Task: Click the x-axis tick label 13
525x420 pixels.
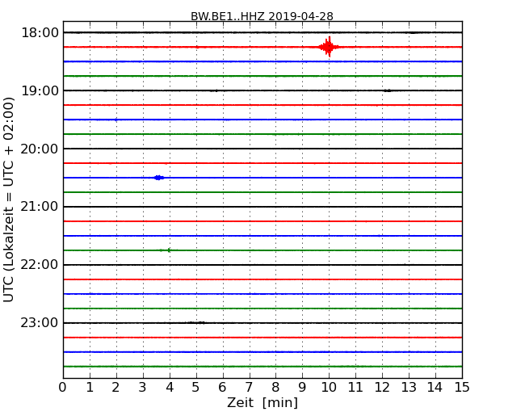Action: point(409,388)
